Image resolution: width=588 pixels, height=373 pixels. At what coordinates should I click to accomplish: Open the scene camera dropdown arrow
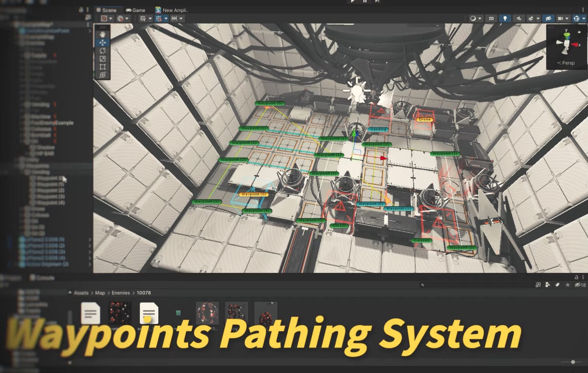pos(567,18)
